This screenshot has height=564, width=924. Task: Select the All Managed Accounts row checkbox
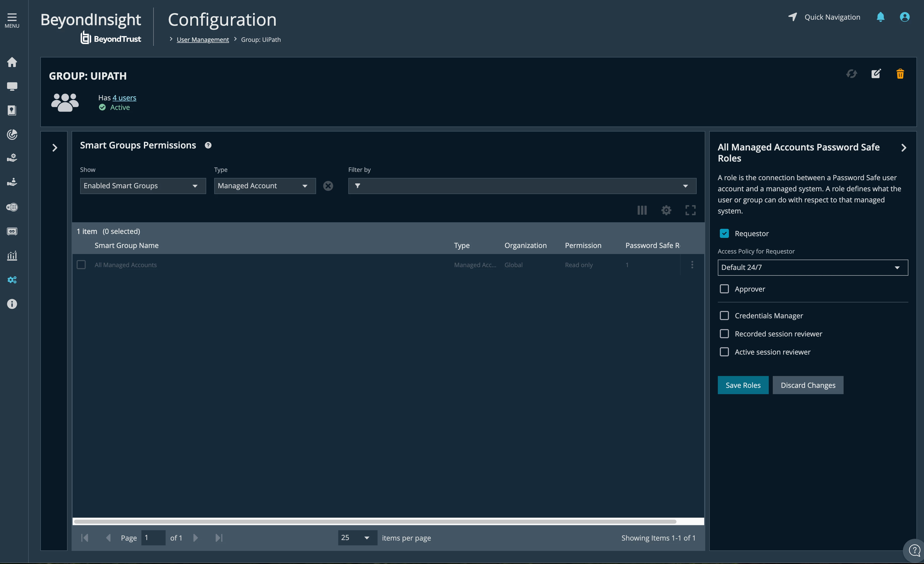[x=81, y=265]
